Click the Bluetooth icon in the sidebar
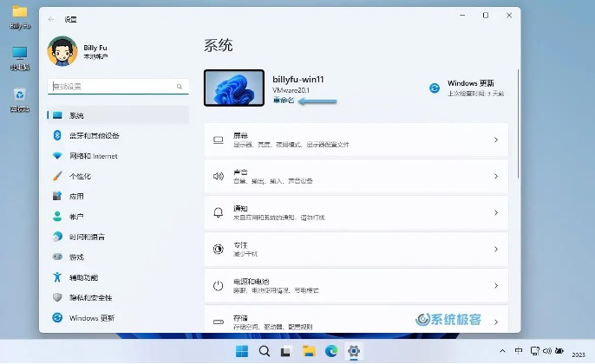Viewport: 595px width, 364px height. (x=58, y=135)
